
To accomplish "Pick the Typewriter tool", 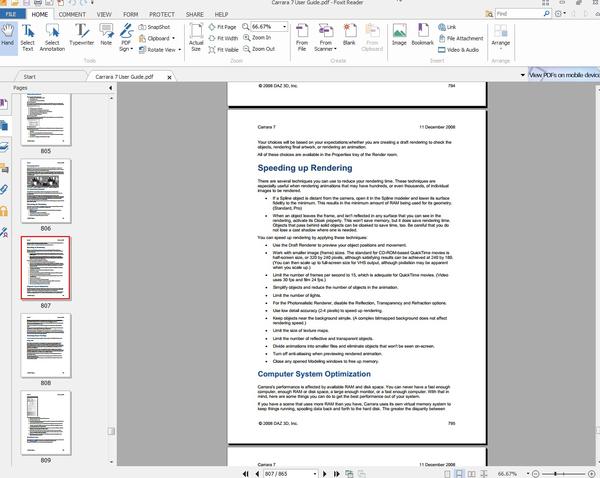I will click(82, 35).
